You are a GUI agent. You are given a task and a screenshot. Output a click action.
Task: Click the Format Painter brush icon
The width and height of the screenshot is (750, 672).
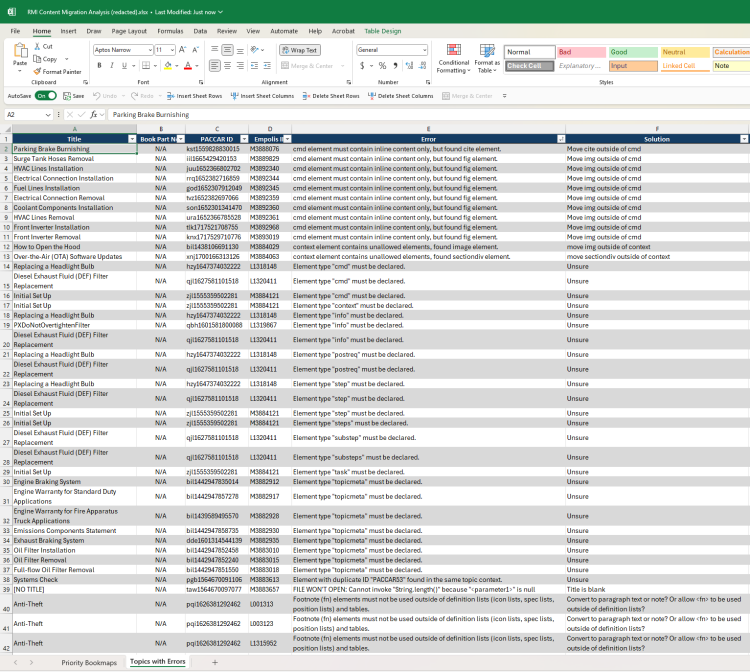(x=37, y=72)
